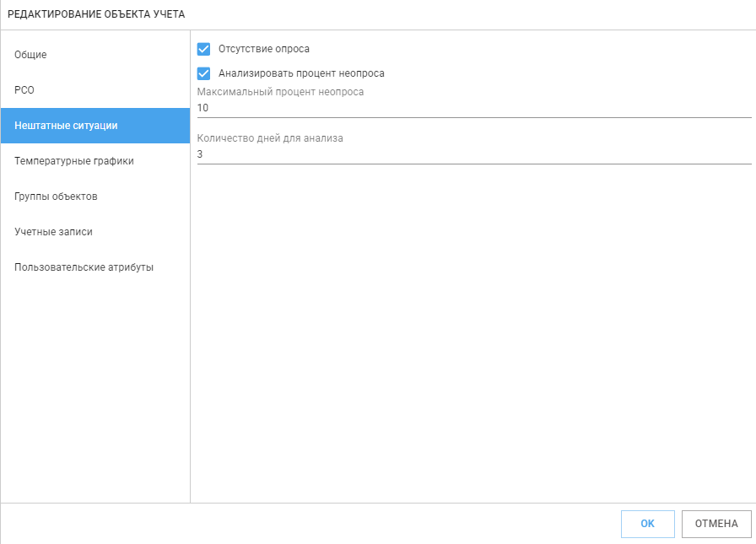Select the Нештатные ситуации tab
The width and height of the screenshot is (756, 544).
(x=95, y=126)
